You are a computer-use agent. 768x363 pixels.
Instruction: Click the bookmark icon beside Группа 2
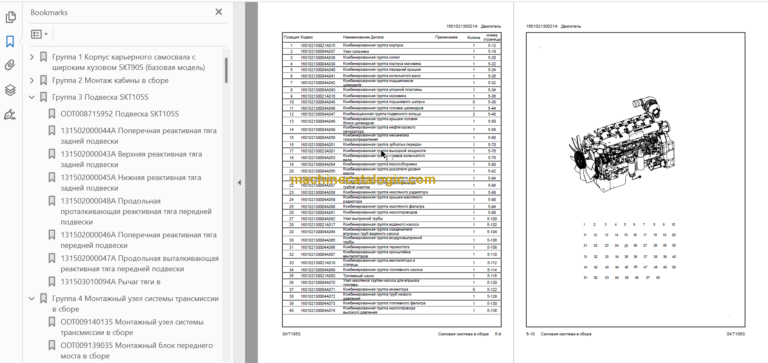(x=43, y=80)
